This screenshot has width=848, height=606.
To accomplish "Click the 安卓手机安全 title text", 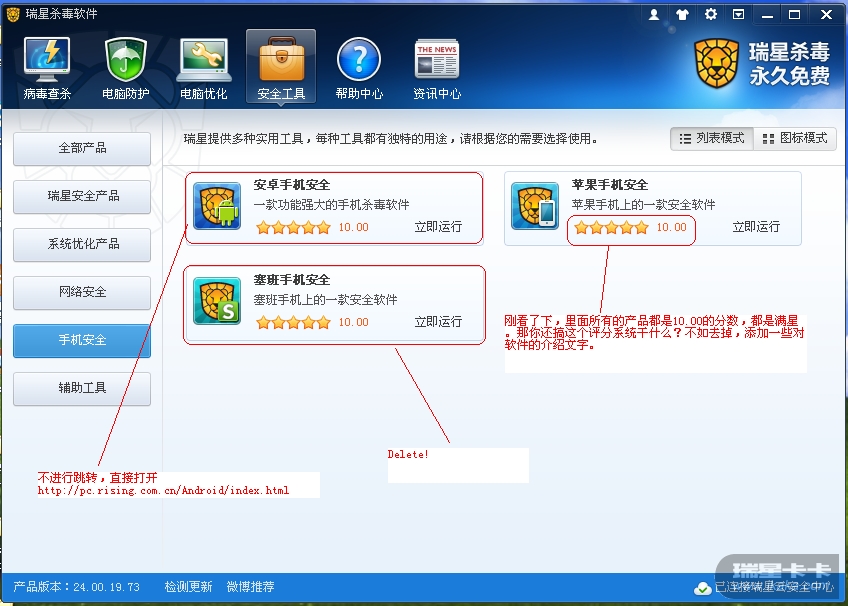I will [292, 185].
